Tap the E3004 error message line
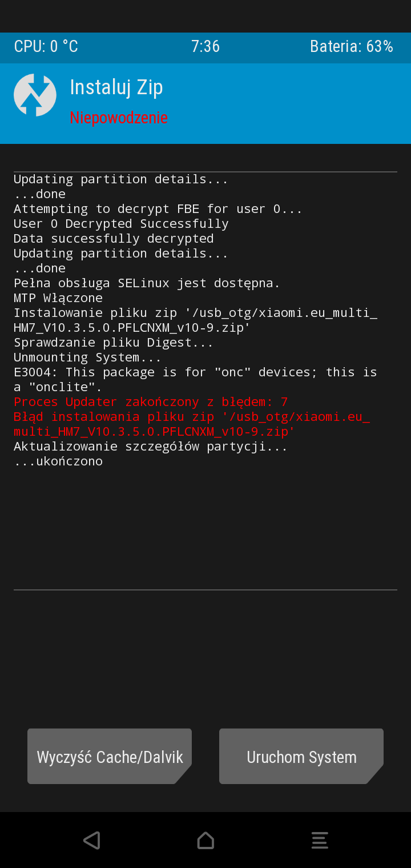 (195, 380)
